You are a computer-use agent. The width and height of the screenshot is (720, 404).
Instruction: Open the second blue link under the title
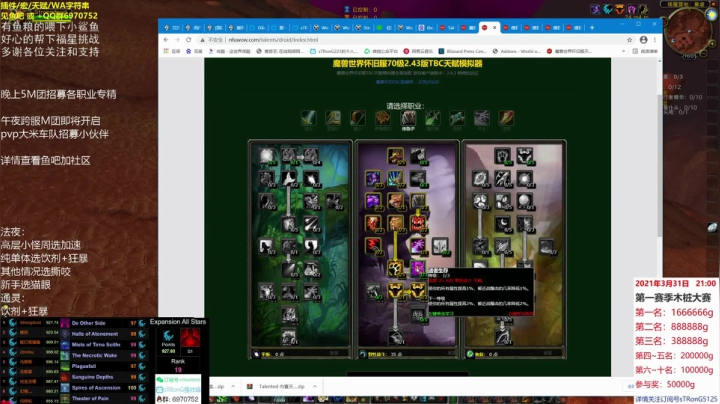(x=428, y=82)
